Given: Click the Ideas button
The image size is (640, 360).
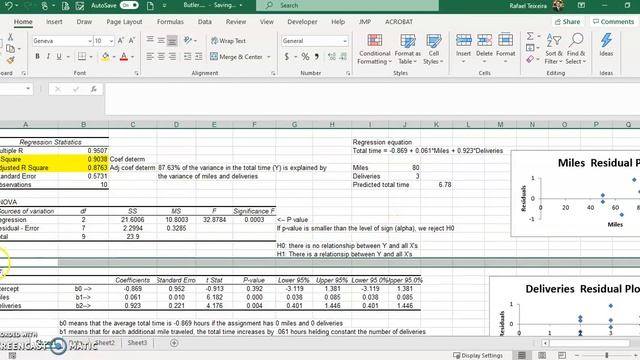Looking at the screenshot, I should (606, 45).
